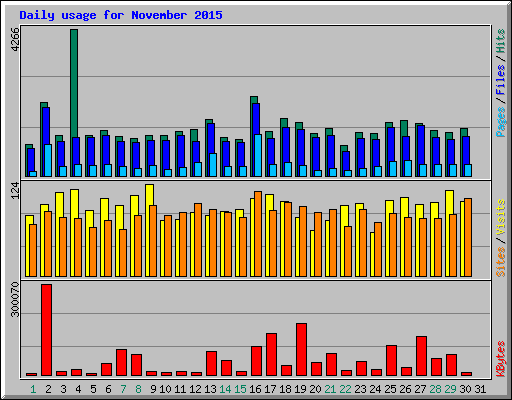Click the day 30 axis label
Image resolution: width=512 pixels, height=400 pixels.
click(465, 389)
